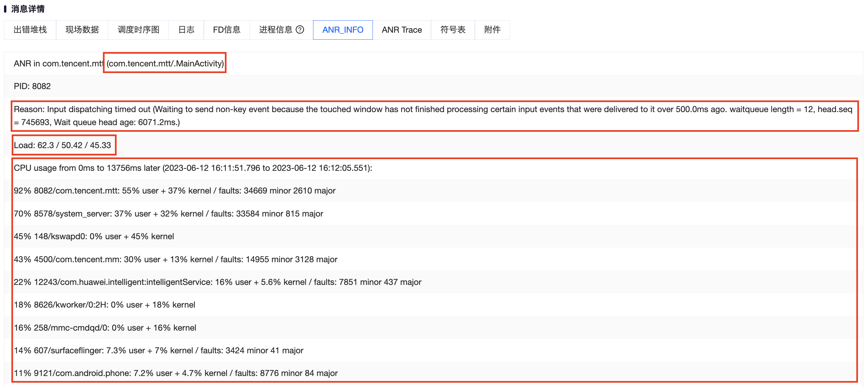Open the 调度时序图 tab

click(138, 30)
